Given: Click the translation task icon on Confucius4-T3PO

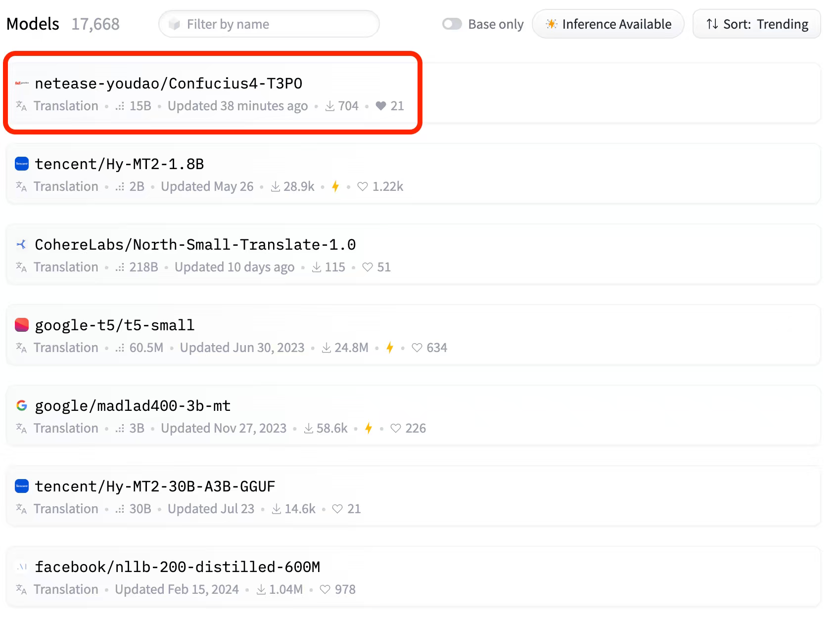Looking at the screenshot, I should click(x=21, y=106).
